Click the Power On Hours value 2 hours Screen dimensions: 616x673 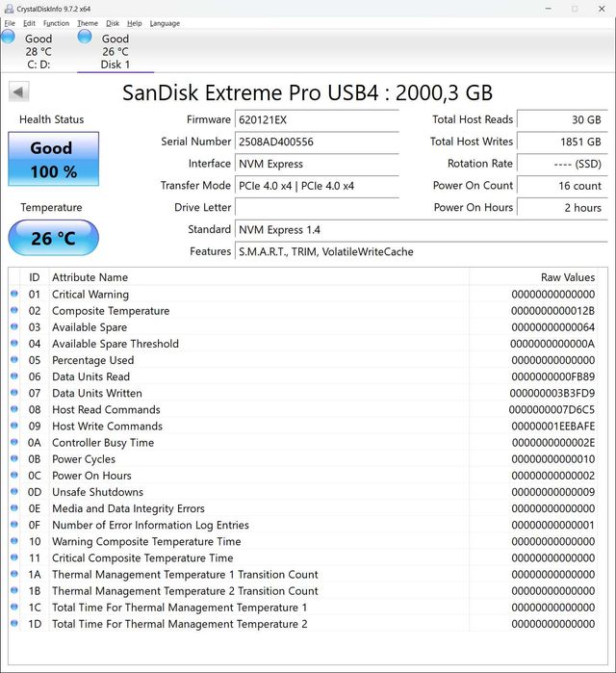click(x=562, y=208)
